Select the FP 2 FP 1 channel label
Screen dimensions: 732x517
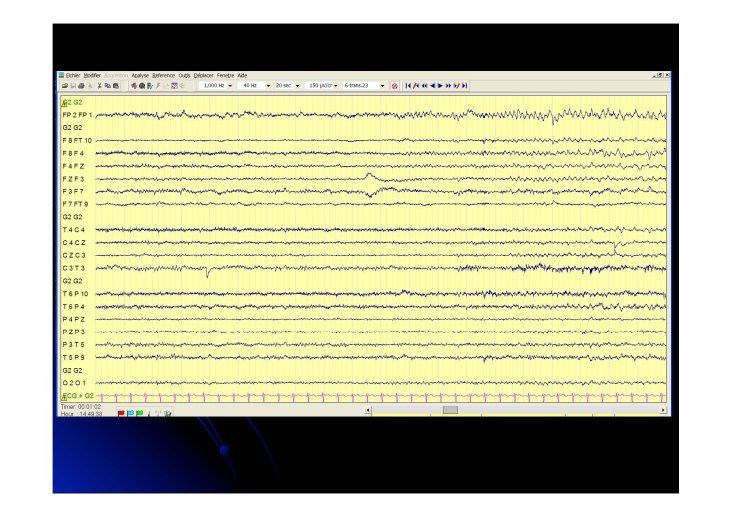click(x=77, y=115)
